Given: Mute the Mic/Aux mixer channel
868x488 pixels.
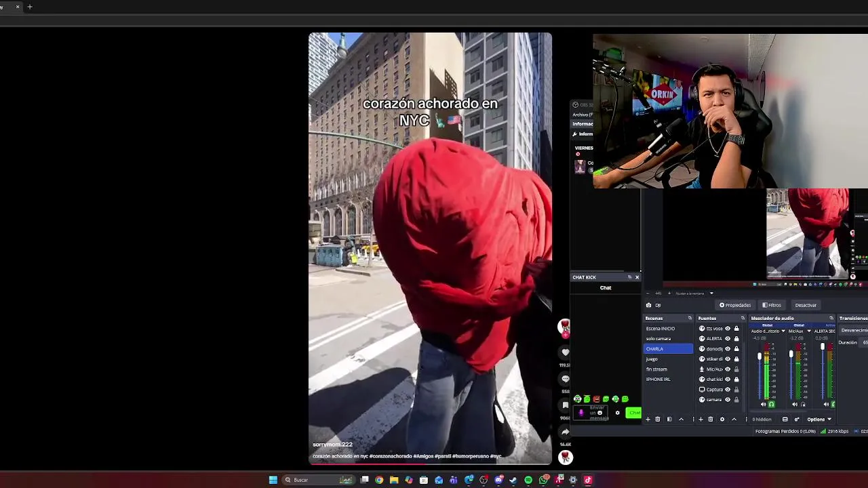Looking at the screenshot, I should pyautogui.click(x=795, y=405).
